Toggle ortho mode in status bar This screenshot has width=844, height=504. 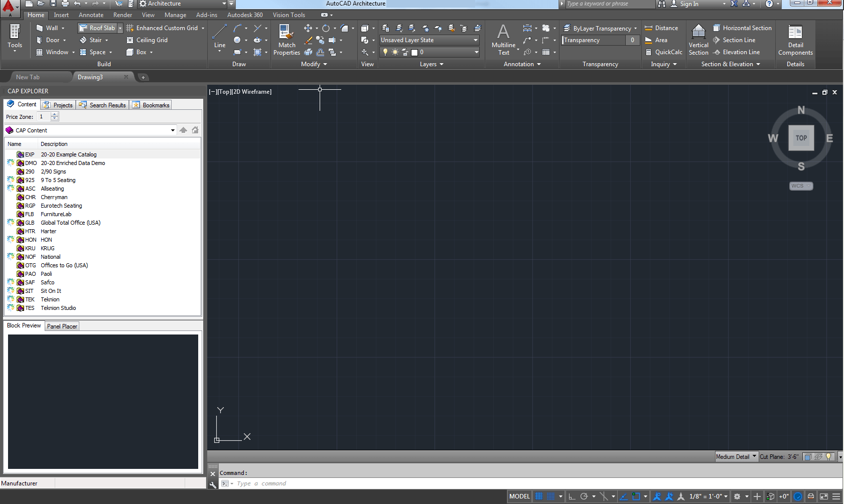tap(572, 496)
